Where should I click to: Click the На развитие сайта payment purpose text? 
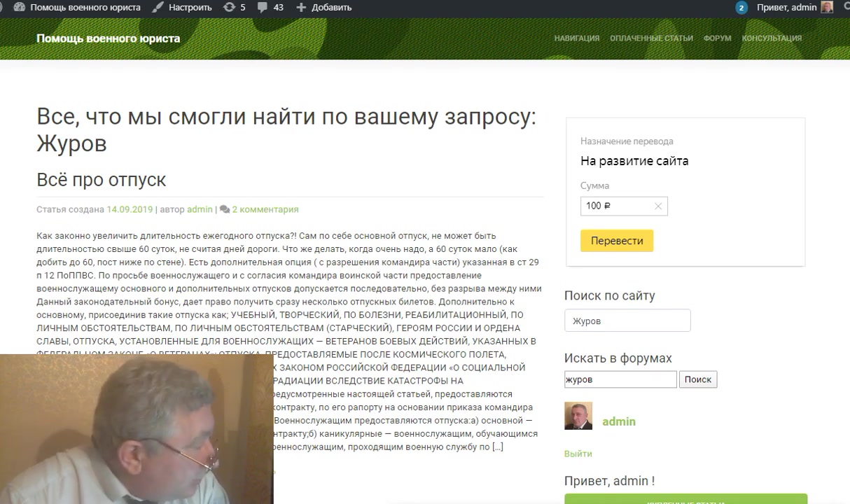pos(634,161)
